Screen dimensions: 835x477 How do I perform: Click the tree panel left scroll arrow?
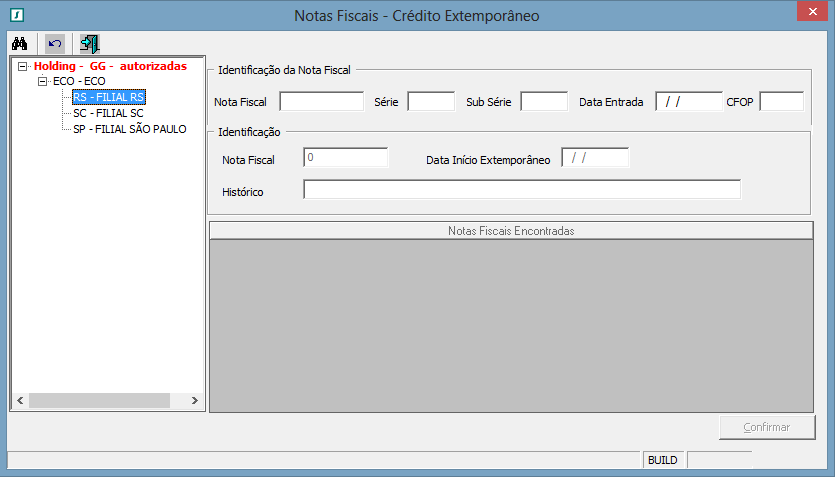(20, 400)
